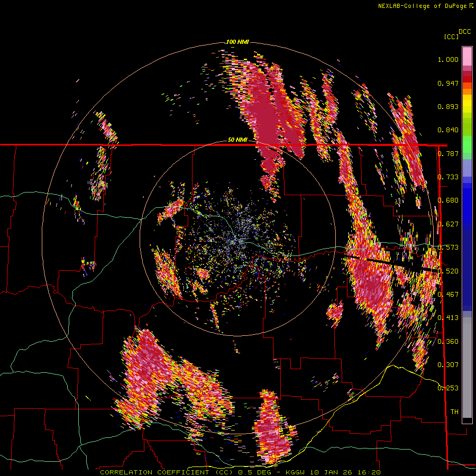Click the TH threshold legend label
The height and width of the screenshot is (476, 476).
pyautogui.click(x=454, y=411)
